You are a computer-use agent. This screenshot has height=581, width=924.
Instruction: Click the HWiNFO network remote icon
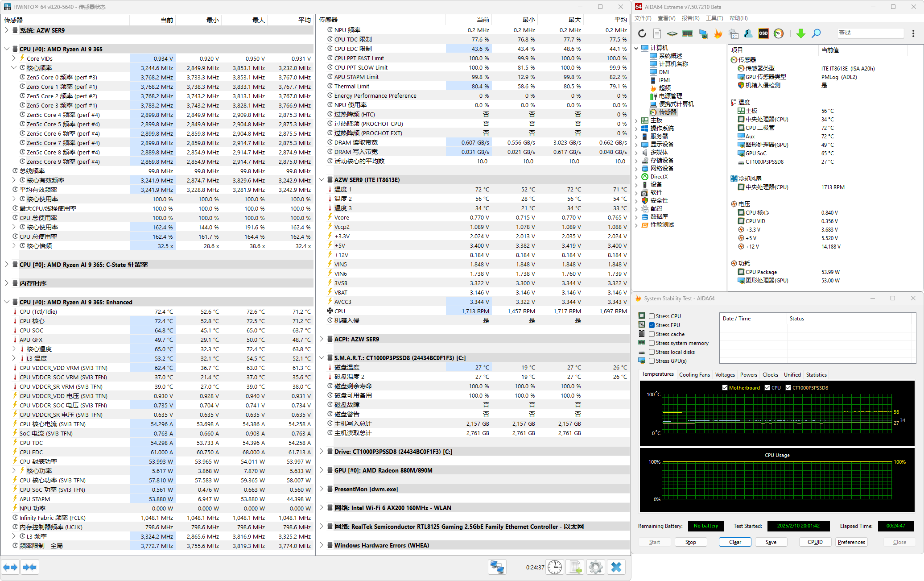(496, 567)
